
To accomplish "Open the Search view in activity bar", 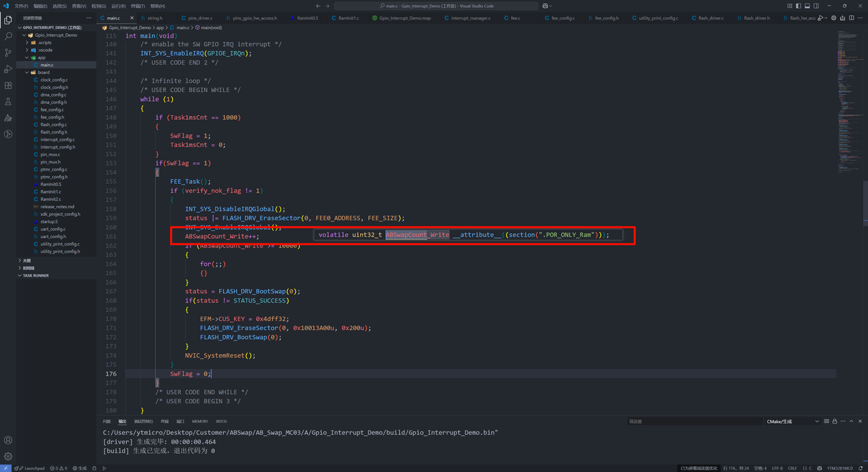I will pyautogui.click(x=8, y=37).
